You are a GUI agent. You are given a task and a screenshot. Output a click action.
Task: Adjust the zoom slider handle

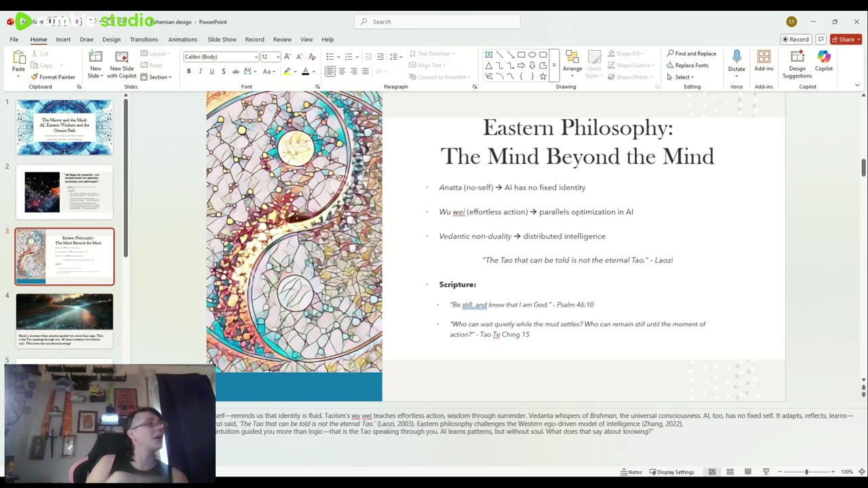pos(806,472)
